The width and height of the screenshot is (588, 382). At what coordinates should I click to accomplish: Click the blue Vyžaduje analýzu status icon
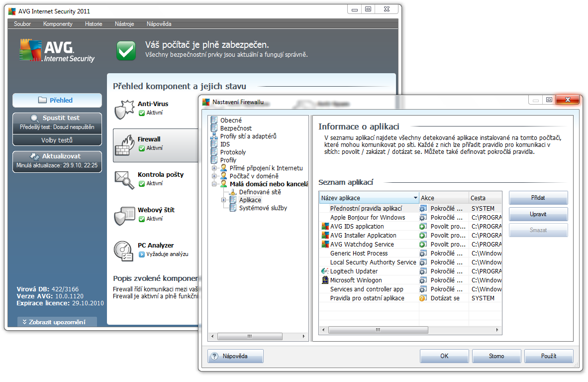pos(142,255)
